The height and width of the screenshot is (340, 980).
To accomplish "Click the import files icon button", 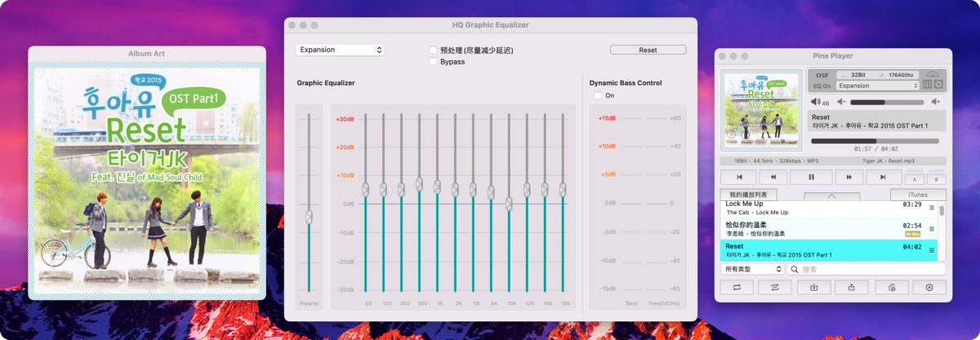I will click(x=813, y=287).
